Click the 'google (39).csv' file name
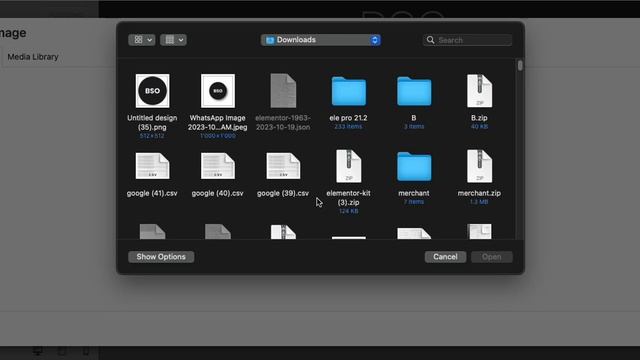The width and height of the screenshot is (640, 360). tap(283, 193)
